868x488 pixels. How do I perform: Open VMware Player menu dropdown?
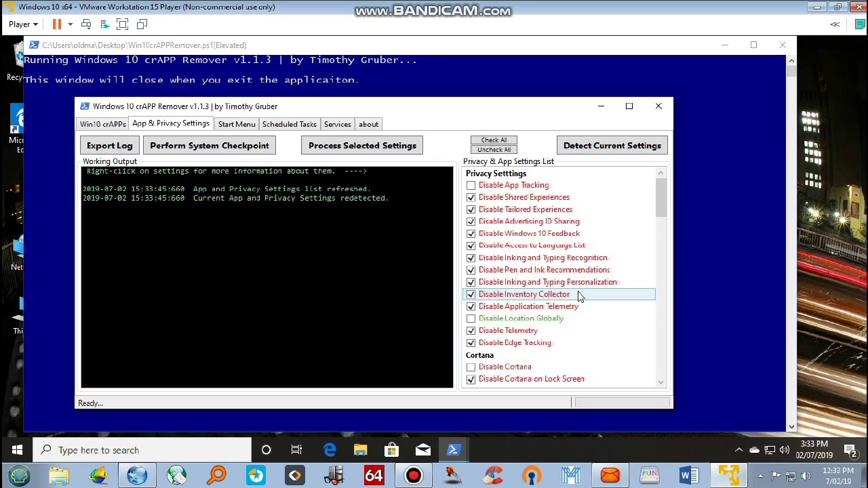23,24
